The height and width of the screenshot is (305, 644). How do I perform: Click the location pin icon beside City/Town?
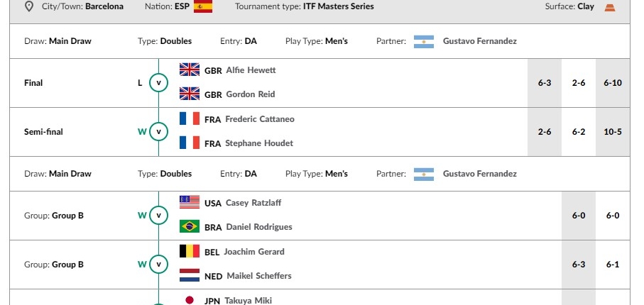click(x=28, y=6)
